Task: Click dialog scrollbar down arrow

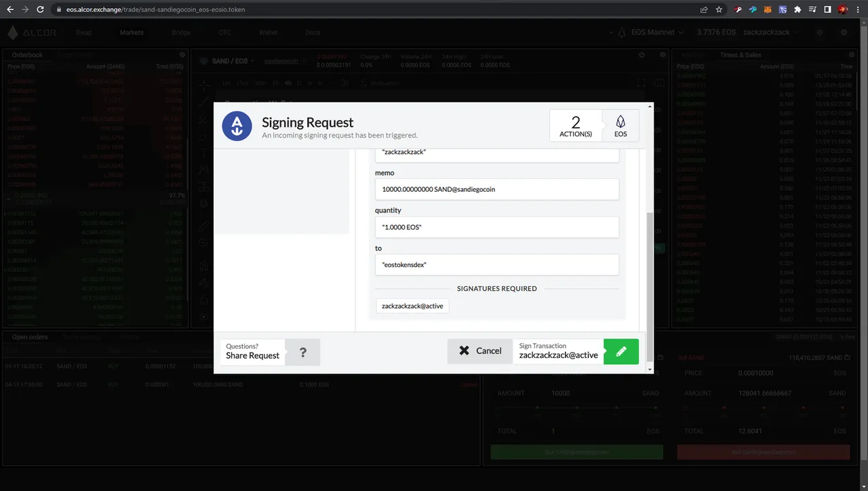Action: click(x=650, y=370)
